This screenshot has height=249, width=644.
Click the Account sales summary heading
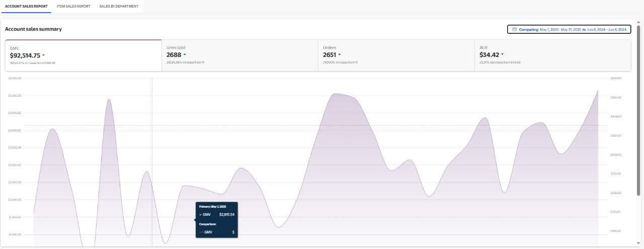[33, 29]
